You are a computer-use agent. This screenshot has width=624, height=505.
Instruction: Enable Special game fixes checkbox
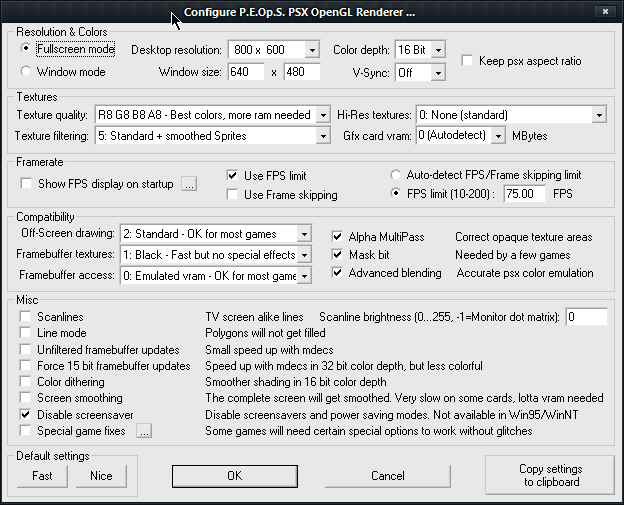point(25,431)
